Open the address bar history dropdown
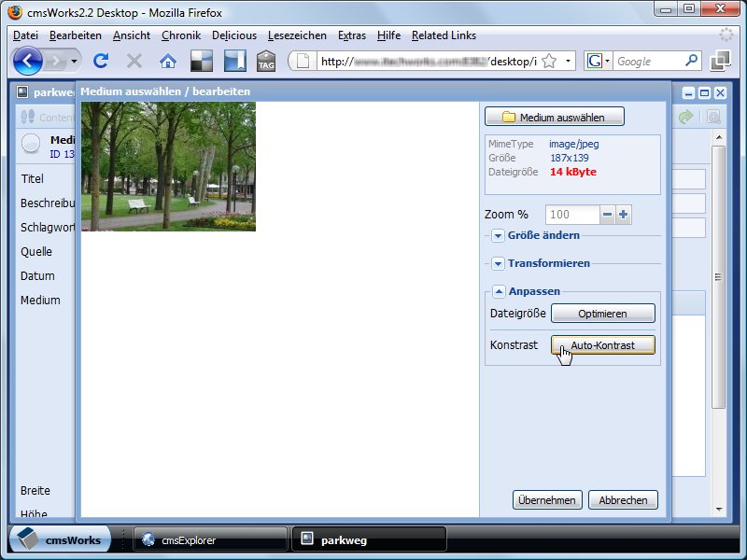 (x=568, y=61)
